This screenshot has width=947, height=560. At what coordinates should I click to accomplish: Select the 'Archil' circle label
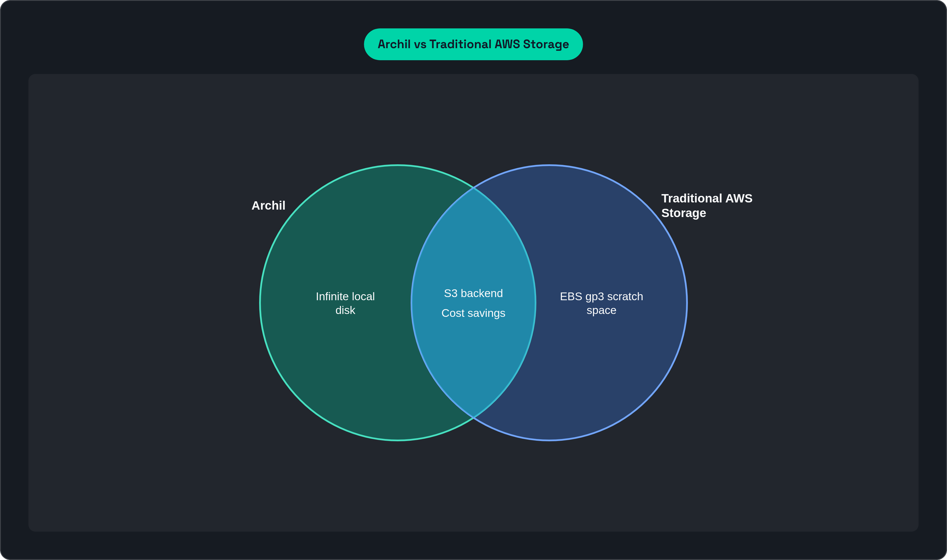click(x=269, y=206)
